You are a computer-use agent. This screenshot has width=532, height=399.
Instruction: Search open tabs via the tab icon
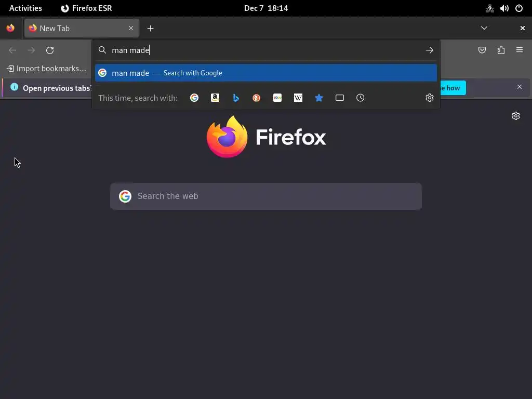(x=340, y=98)
